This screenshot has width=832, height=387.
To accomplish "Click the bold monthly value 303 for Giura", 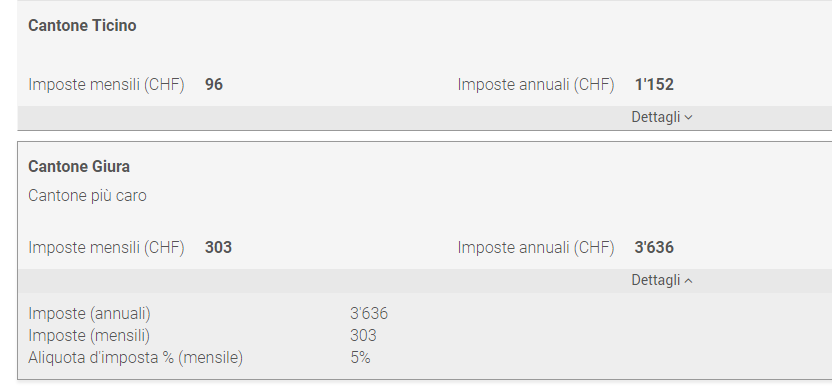I will [218, 247].
